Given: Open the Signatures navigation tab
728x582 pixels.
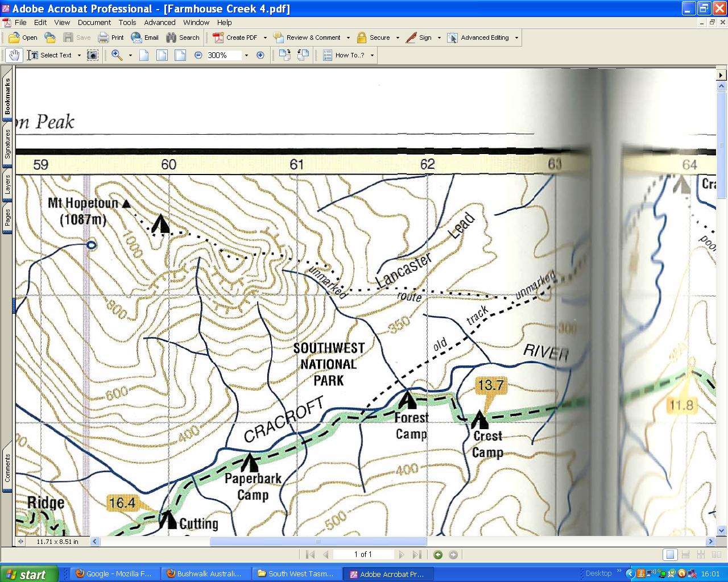Looking at the screenshot, I should [x=7, y=143].
